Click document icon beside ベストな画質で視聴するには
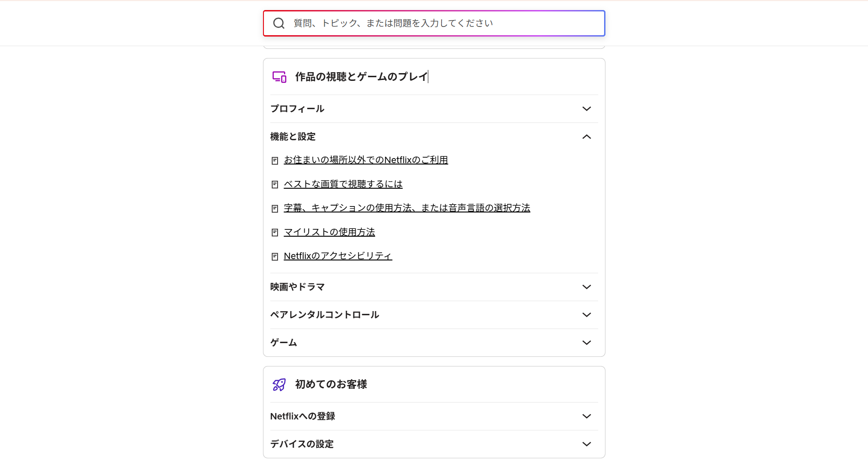This screenshot has width=868, height=472. [x=275, y=185]
